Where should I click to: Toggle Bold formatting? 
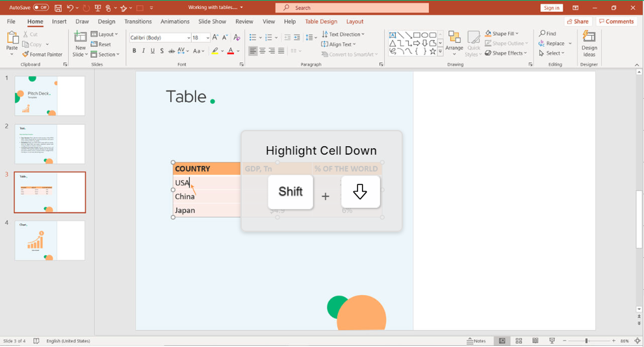tap(134, 51)
